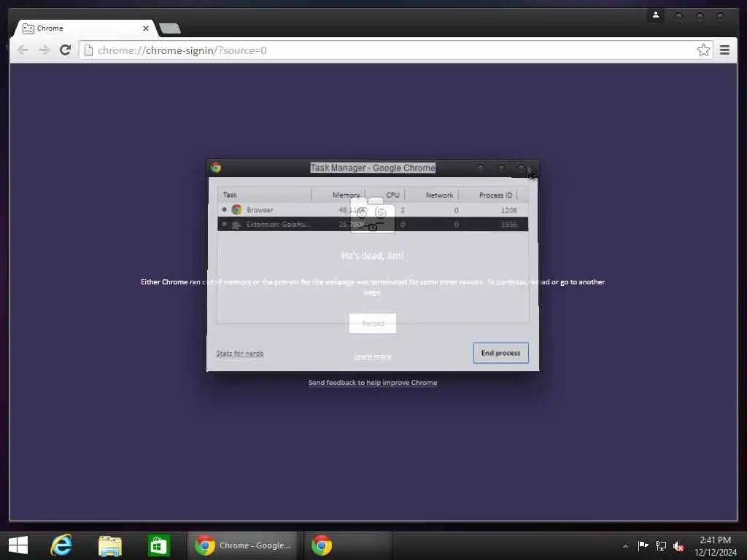Go forward using the browser forward arrow

coord(44,50)
